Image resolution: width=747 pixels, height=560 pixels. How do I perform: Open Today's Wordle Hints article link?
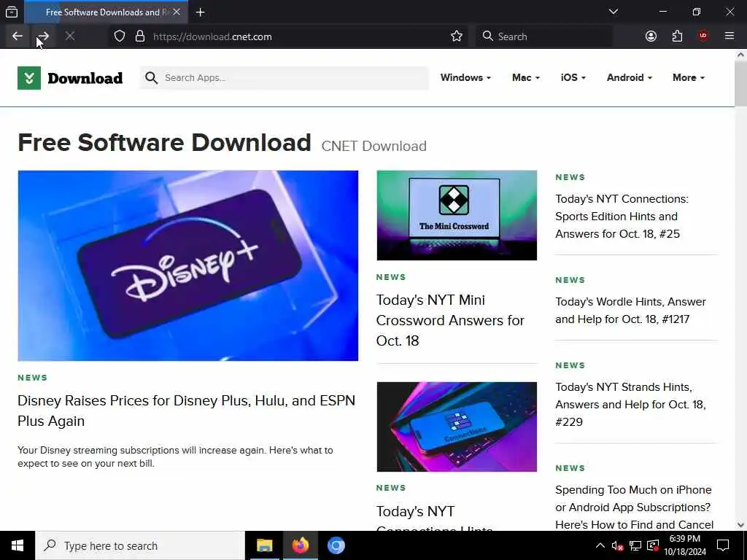[x=630, y=311]
